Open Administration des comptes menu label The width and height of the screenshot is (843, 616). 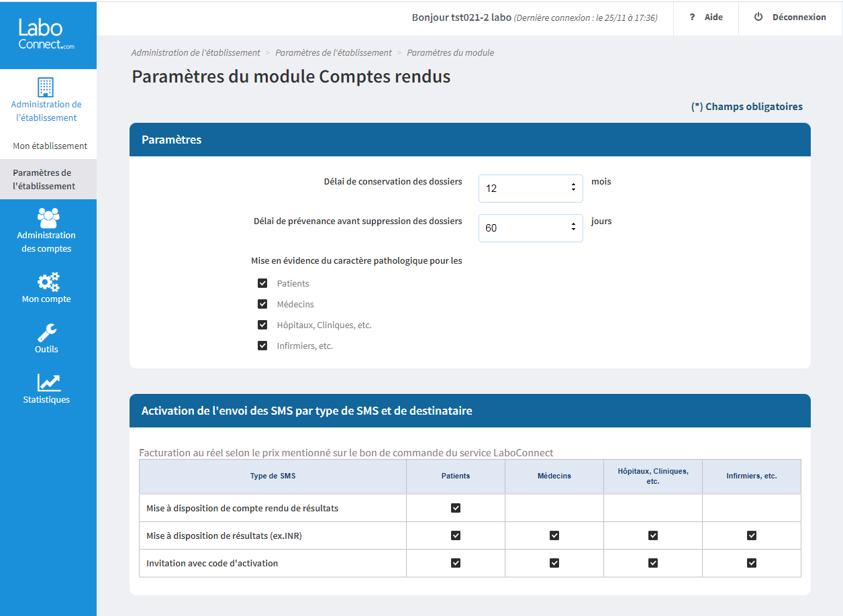tap(46, 242)
